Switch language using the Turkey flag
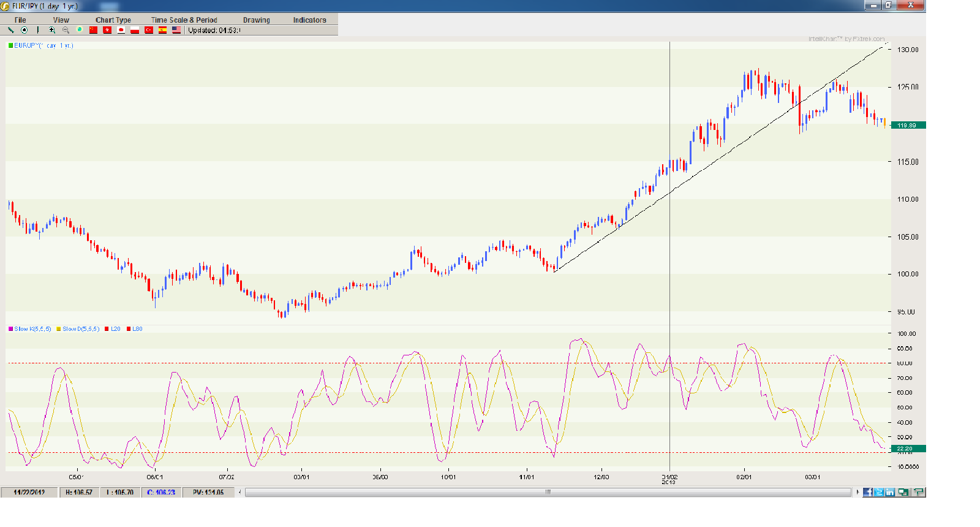 point(149,30)
